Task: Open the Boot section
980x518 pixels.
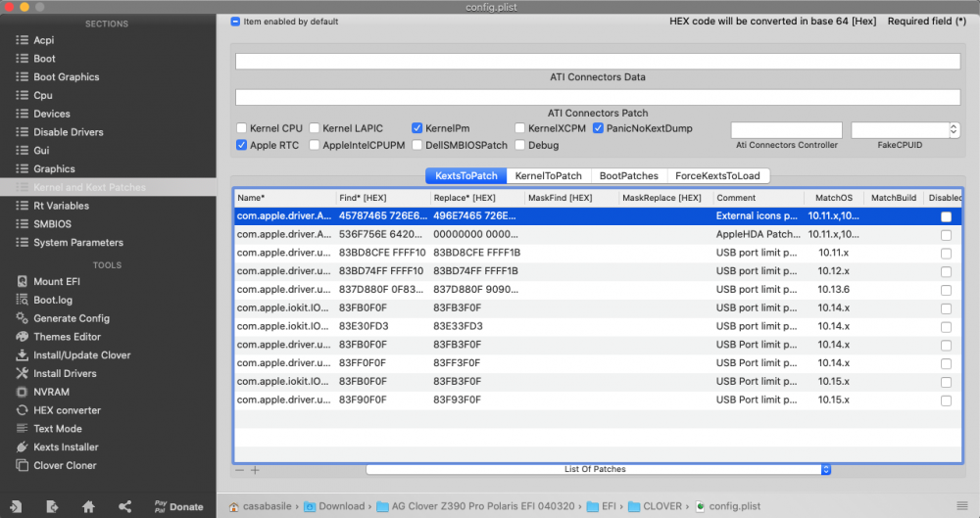Action: (44, 59)
